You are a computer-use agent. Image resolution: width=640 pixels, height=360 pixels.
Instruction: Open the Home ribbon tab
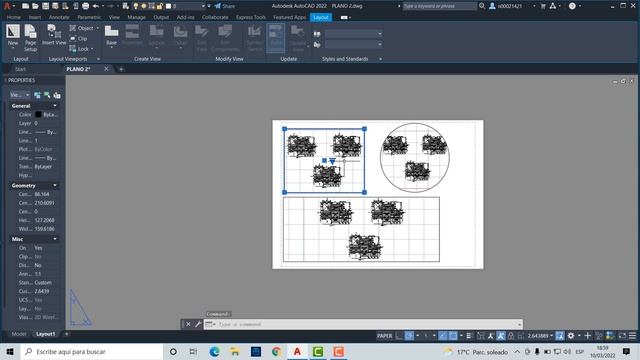[x=13, y=17]
